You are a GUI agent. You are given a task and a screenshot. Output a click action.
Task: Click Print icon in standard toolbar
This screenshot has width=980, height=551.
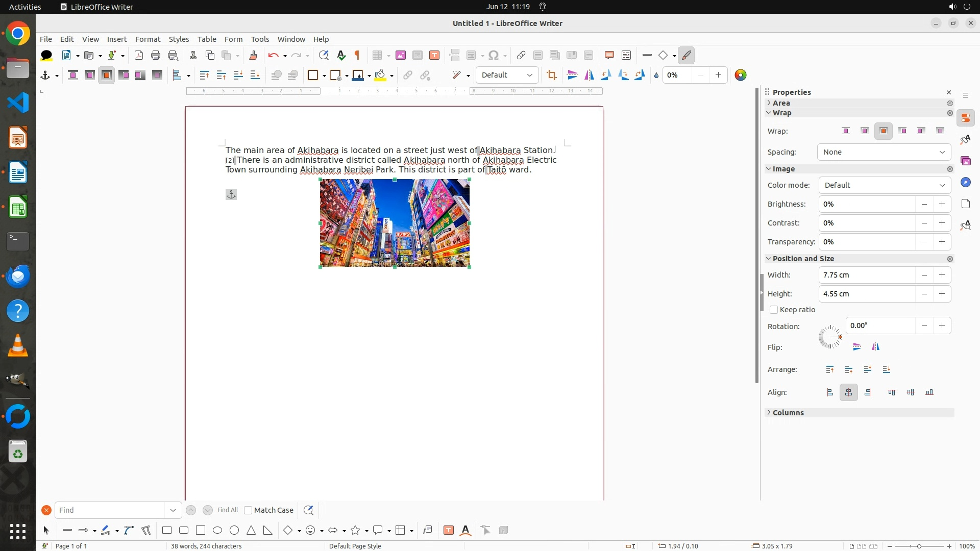[x=156, y=55]
